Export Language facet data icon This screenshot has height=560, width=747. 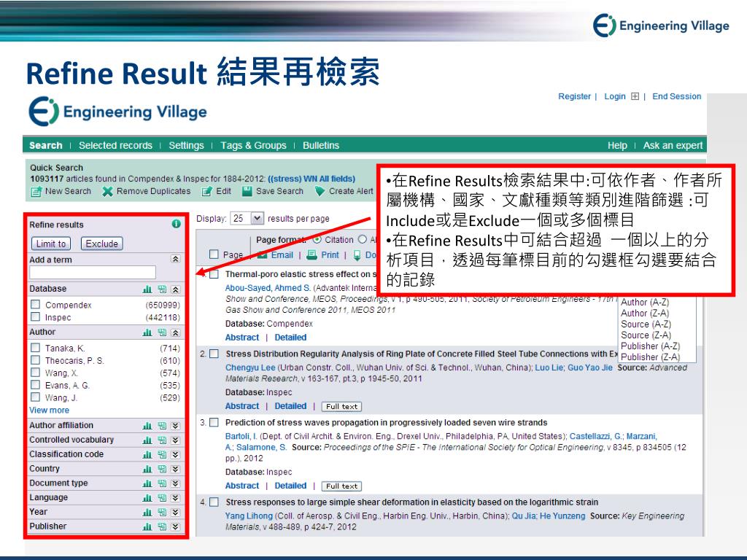[163, 497]
